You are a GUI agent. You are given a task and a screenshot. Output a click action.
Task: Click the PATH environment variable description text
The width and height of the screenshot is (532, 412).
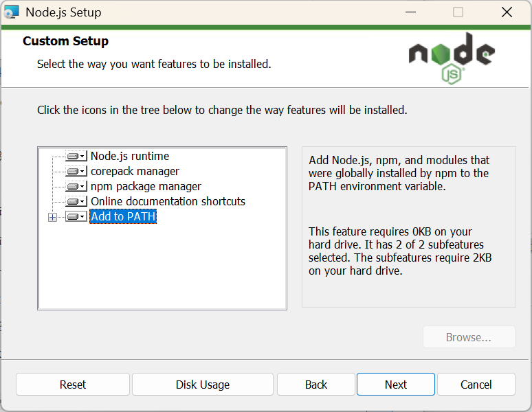399,173
